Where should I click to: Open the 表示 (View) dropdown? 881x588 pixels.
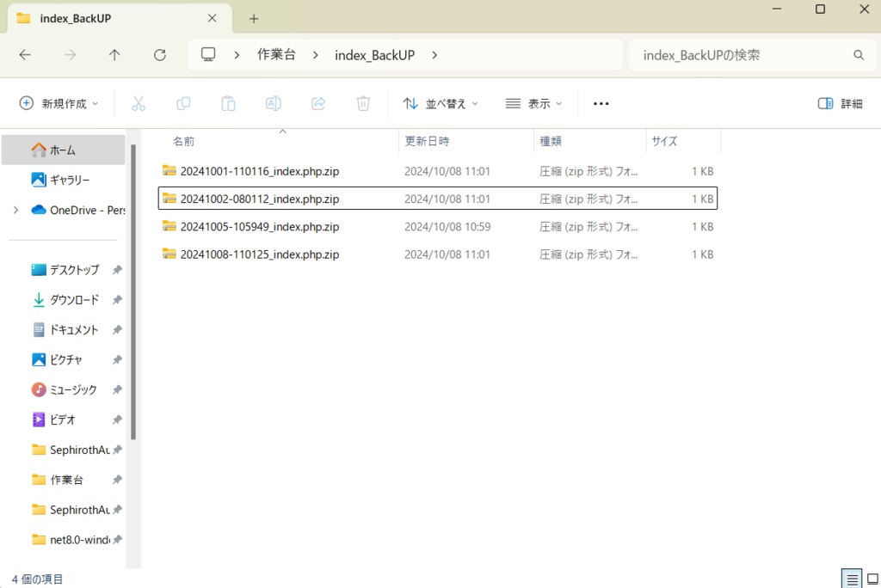click(533, 103)
